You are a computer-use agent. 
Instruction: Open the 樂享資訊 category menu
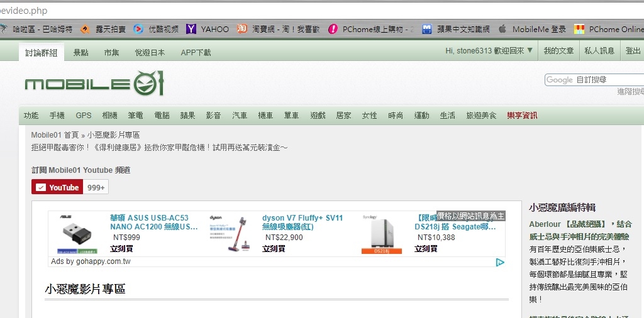(x=522, y=116)
